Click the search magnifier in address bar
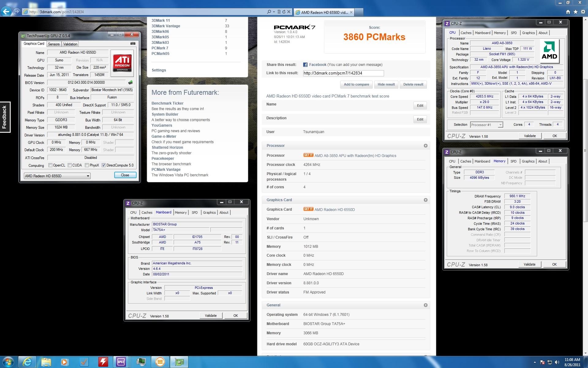Viewport: 588px width, 368px height. point(269,12)
